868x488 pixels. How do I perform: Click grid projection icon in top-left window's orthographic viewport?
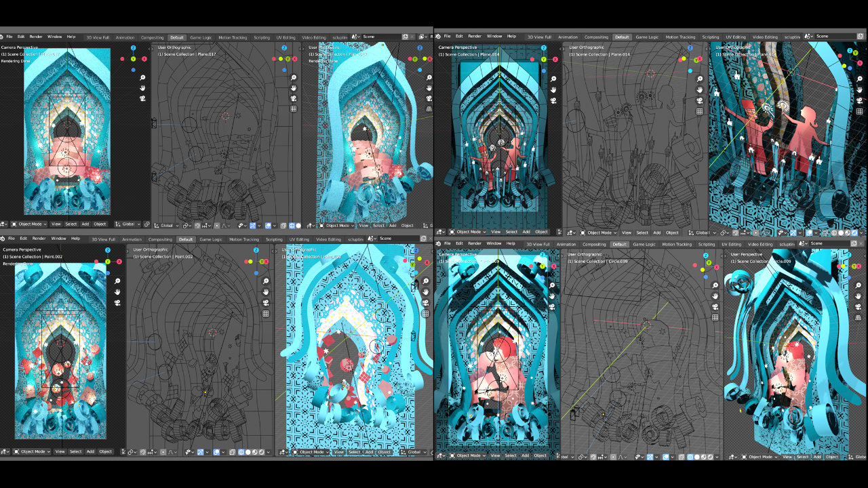pos(294,108)
